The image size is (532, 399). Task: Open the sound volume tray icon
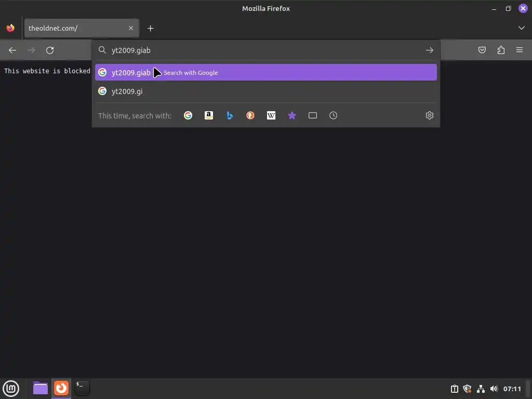click(x=494, y=389)
